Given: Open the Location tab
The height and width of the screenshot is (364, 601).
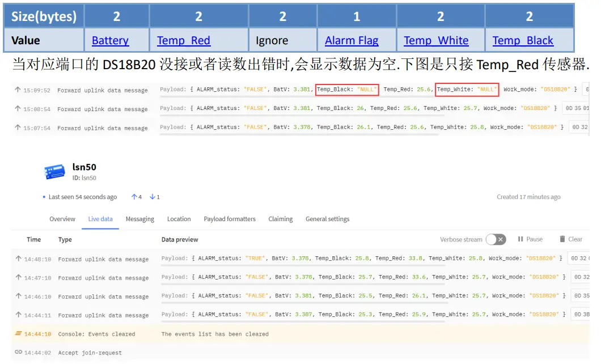Looking at the screenshot, I should click(179, 219).
